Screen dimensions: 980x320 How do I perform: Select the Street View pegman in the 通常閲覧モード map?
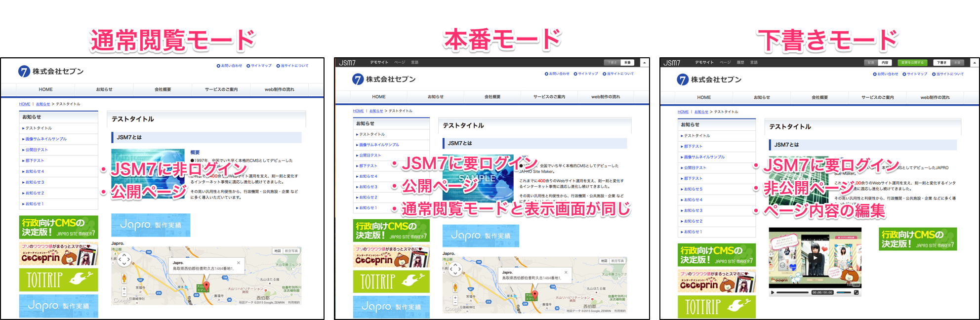pyautogui.click(x=124, y=278)
